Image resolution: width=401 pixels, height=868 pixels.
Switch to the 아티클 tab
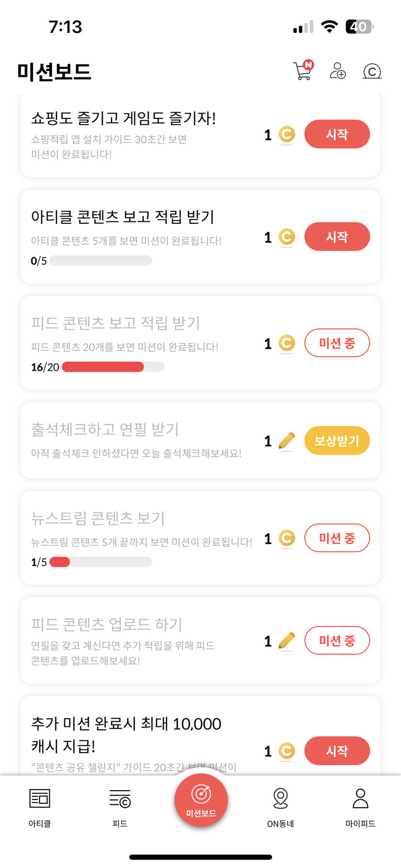click(x=40, y=807)
